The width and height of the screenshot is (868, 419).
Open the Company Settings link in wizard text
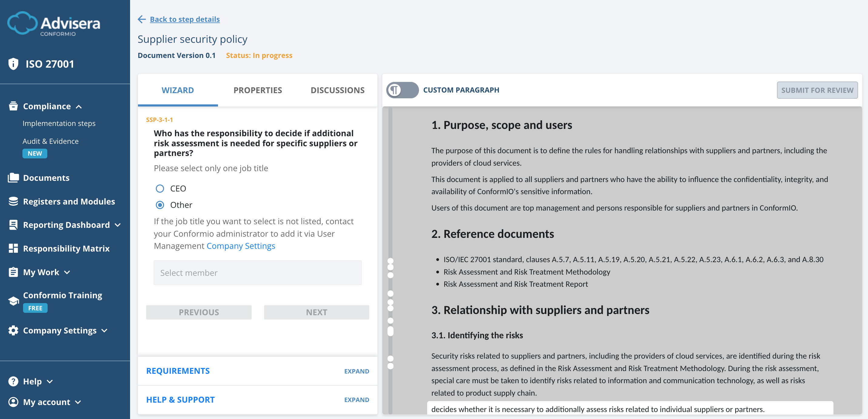(x=241, y=246)
